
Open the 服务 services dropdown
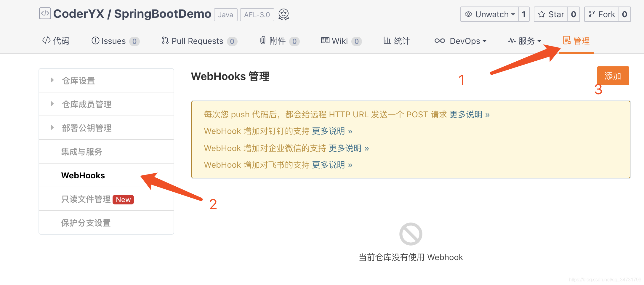[x=525, y=41]
